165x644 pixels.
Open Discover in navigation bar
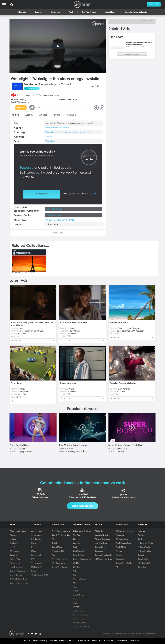pos(38,12)
